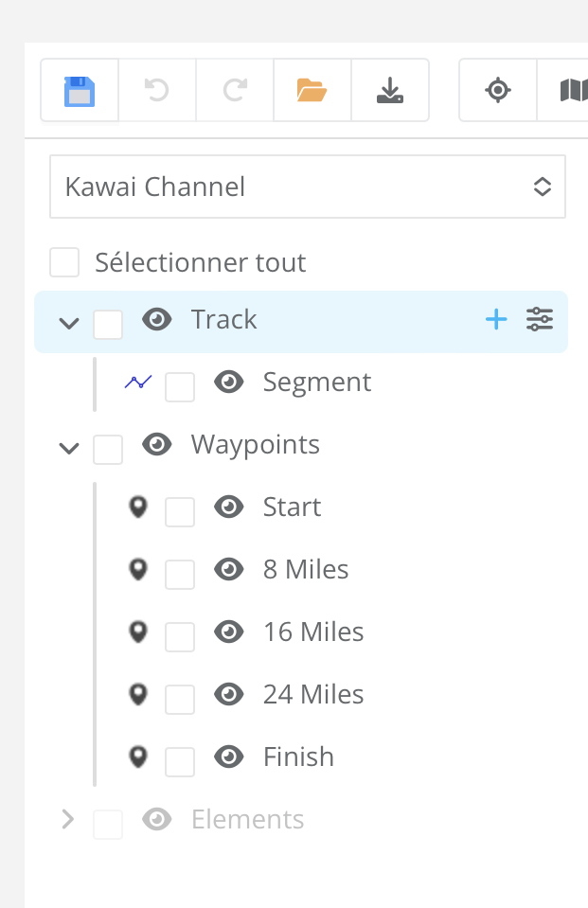
Task: Select the 16 Miles waypoint label
Action: tap(313, 632)
